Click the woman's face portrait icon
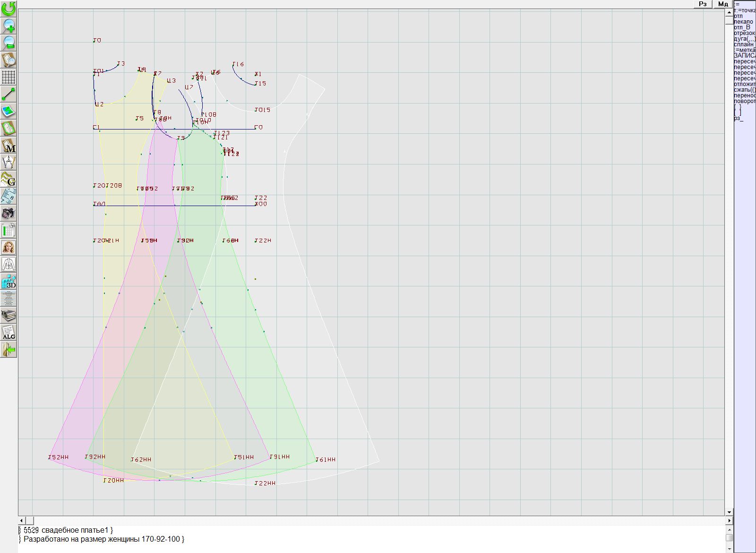The height and width of the screenshot is (553, 756). click(x=9, y=247)
